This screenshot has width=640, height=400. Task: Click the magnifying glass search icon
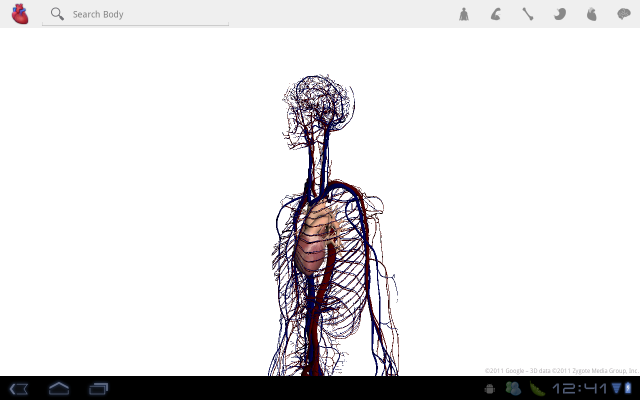point(57,14)
